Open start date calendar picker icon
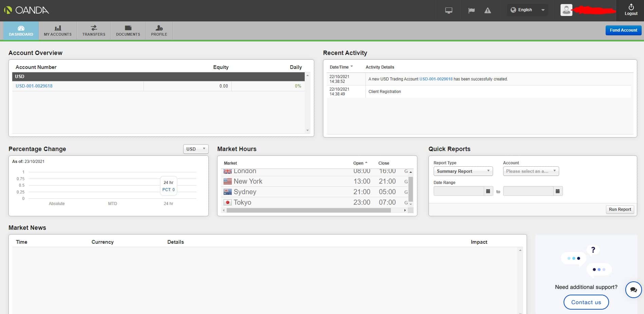 point(488,191)
